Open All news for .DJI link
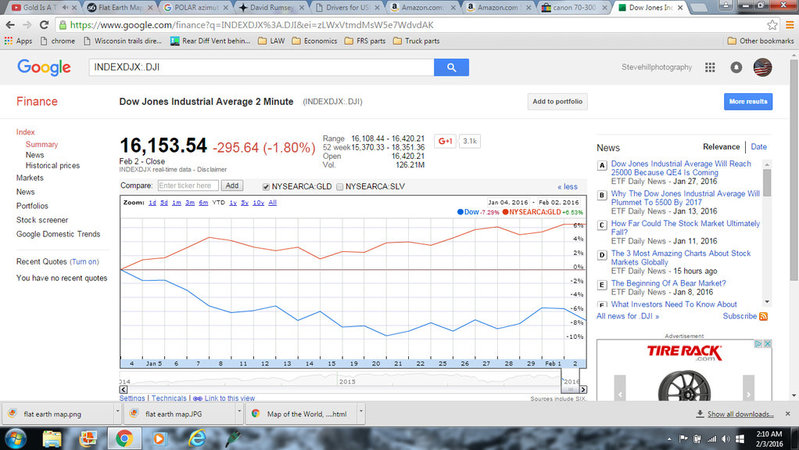Image resolution: width=799 pixels, height=450 pixels. (628, 316)
